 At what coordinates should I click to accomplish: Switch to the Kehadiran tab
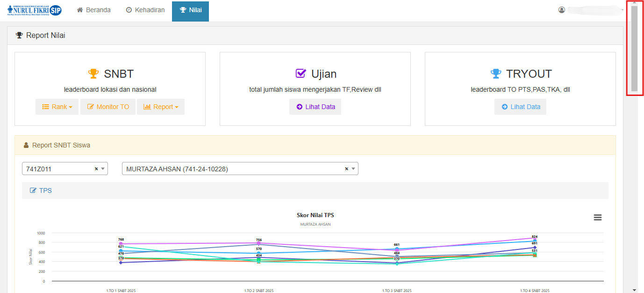(x=145, y=10)
